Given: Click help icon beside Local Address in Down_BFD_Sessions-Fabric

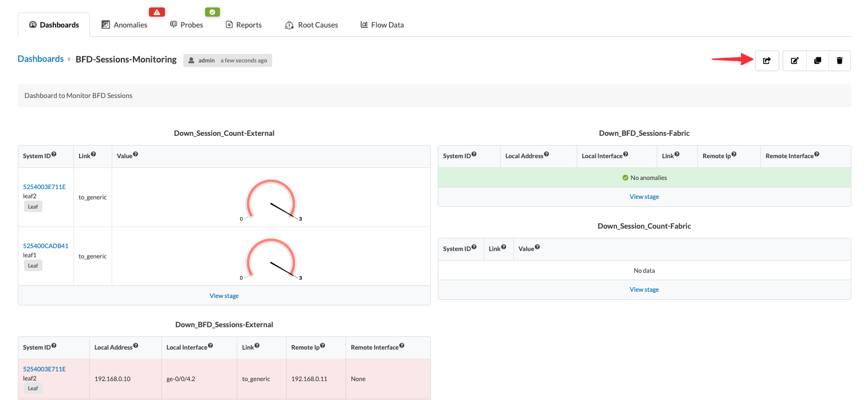Looking at the screenshot, I should pos(547,154).
